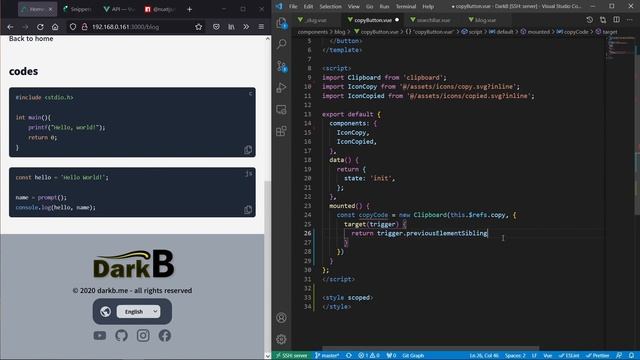The width and height of the screenshot is (640, 360).
Task: Click the feedback icon in status bar
Action: [619, 356]
